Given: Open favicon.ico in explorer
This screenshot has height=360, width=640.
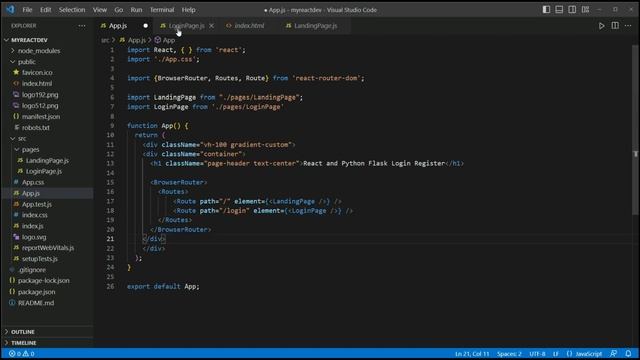Looking at the screenshot, I should point(37,73).
